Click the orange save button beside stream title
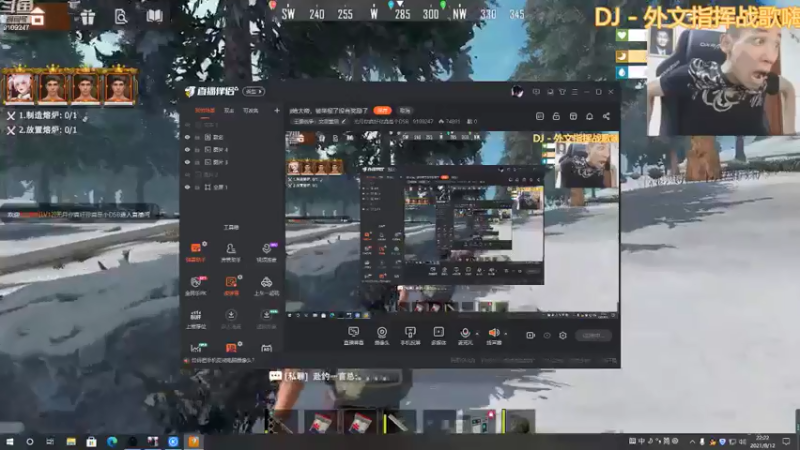 pos(382,110)
